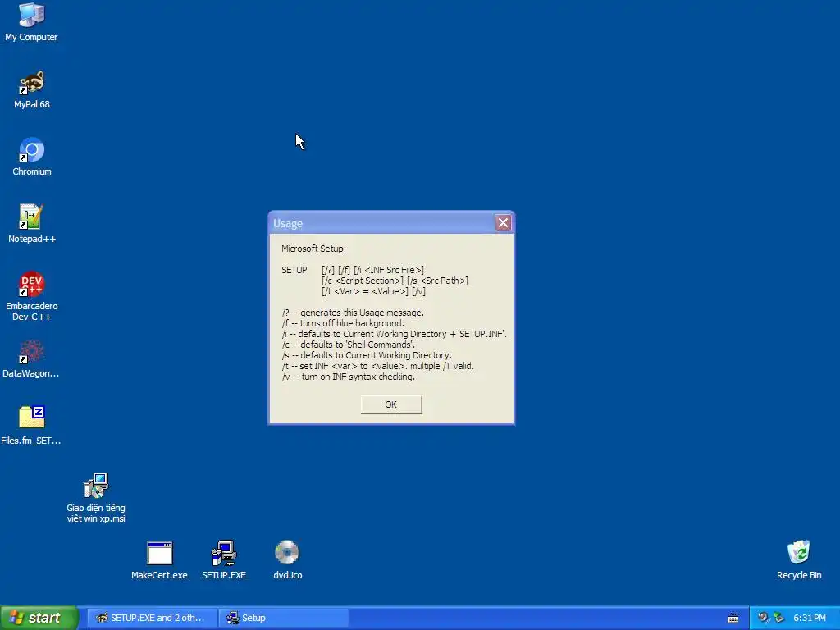Click the 6:31 PM taskbar clock

(810, 618)
